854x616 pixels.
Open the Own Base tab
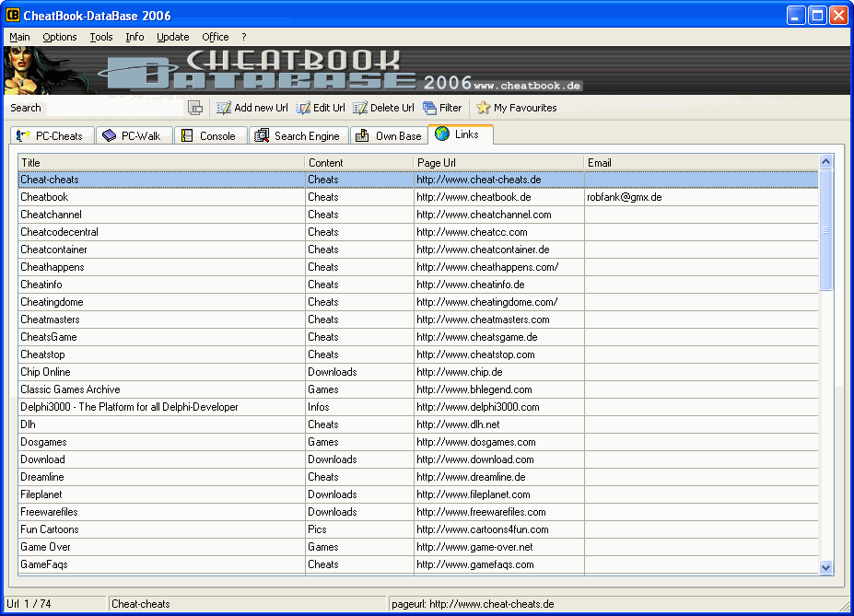pos(388,136)
